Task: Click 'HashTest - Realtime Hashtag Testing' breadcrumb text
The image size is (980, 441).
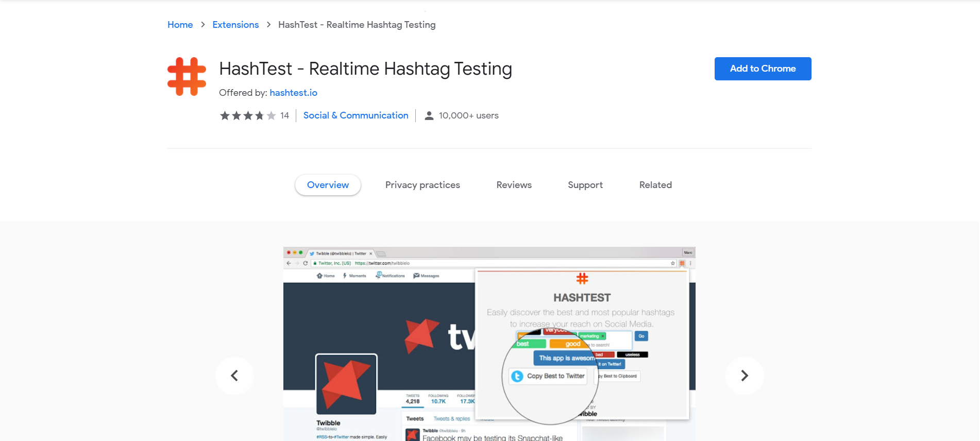Action: (357, 25)
